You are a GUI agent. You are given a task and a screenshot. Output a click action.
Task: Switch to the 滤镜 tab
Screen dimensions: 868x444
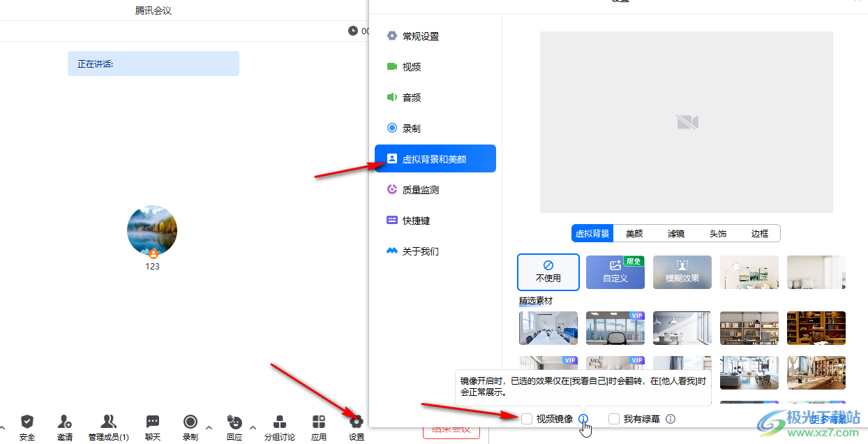[x=676, y=233]
